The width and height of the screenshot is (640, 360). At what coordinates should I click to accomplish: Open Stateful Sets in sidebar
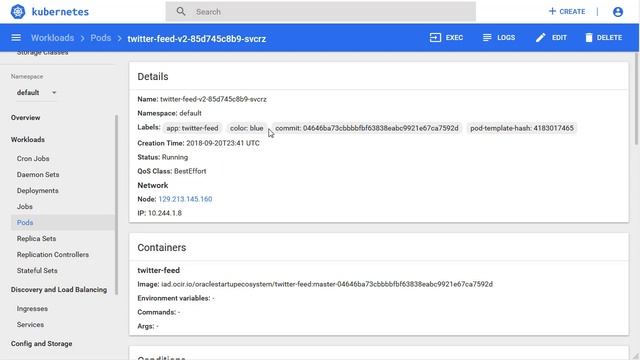click(x=37, y=271)
